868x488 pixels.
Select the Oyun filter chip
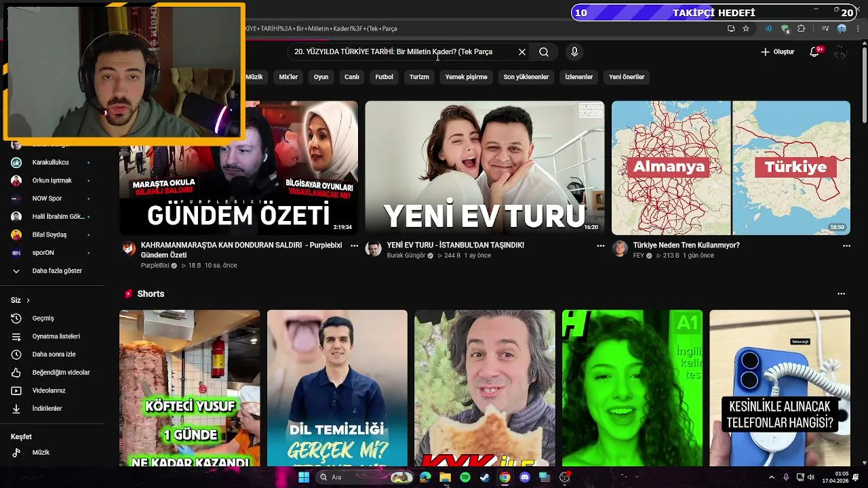321,77
